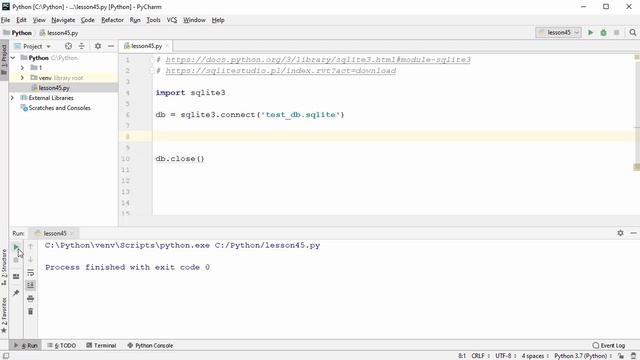Open the Project view selector dropdown
The height and width of the screenshot is (360, 640).
33,46
